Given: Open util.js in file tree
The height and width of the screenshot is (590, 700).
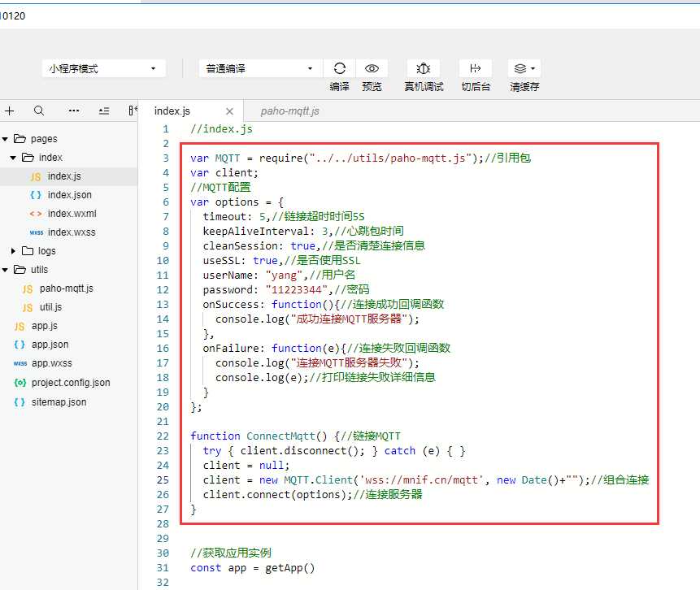Looking at the screenshot, I should (x=51, y=307).
